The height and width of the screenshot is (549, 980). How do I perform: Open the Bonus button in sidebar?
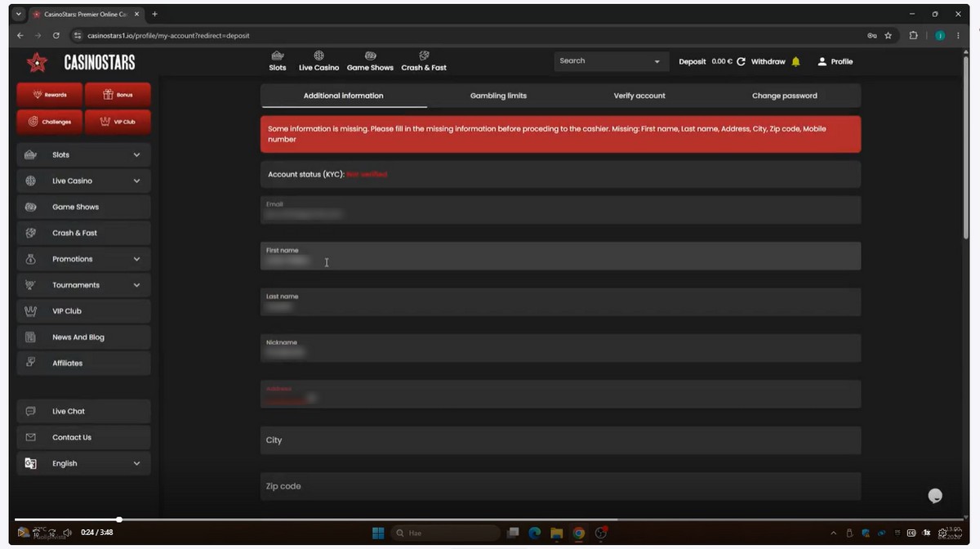click(118, 95)
